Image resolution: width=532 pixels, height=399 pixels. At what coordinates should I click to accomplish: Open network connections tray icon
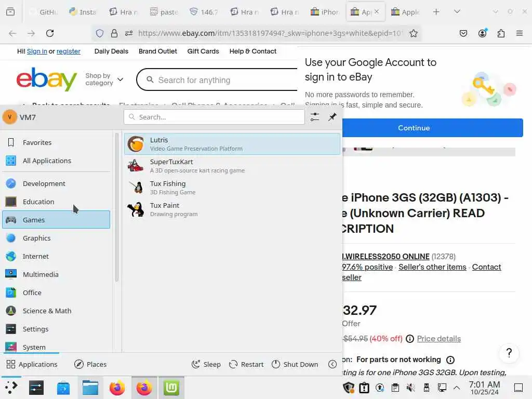click(442, 388)
